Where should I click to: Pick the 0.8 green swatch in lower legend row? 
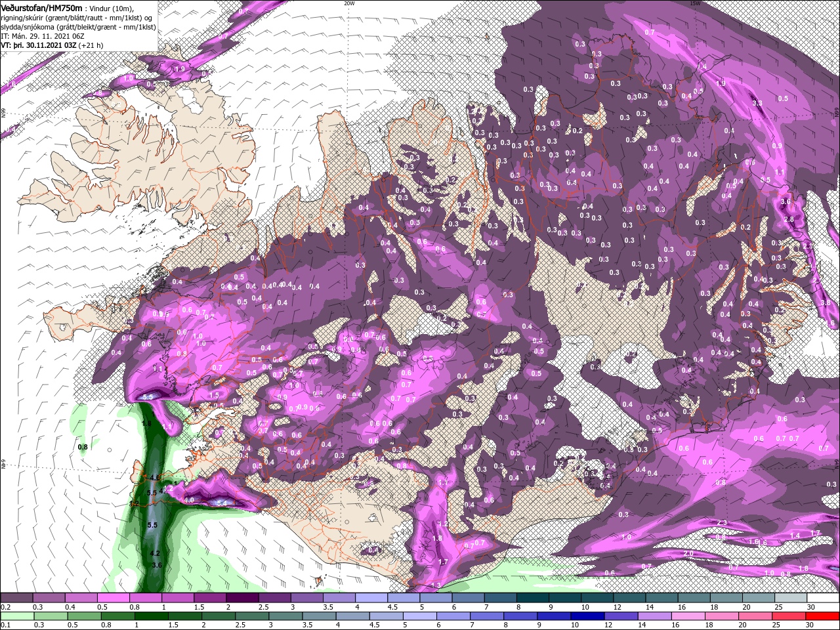point(117,616)
